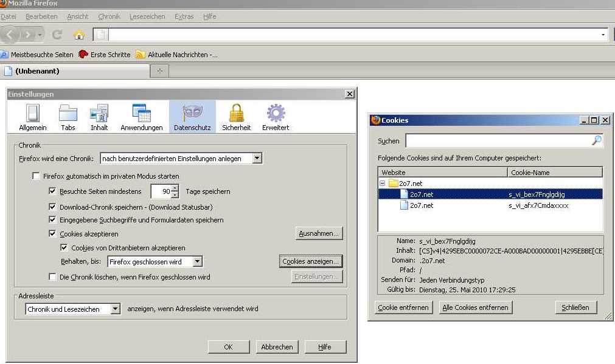Open Meistbesuchte Seiten bookmark
Screen dimensions: 615x364
coord(37,55)
